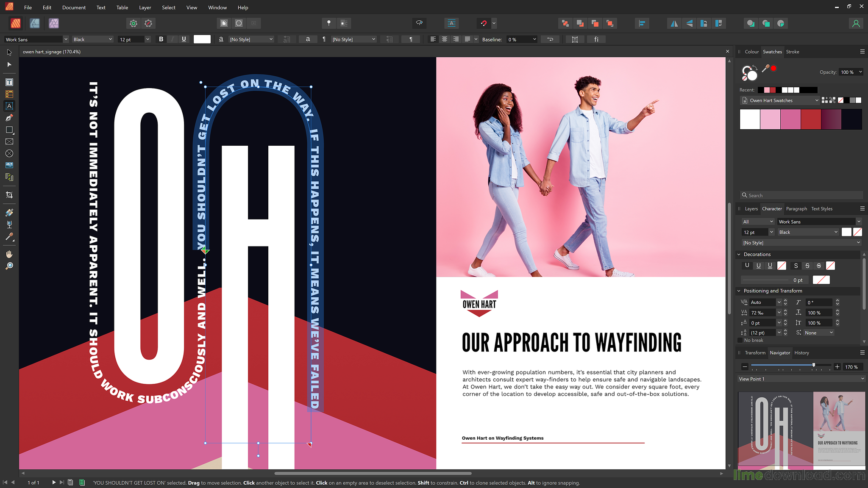Open the Table tool
Screen dimensions: 868x488
point(9,94)
